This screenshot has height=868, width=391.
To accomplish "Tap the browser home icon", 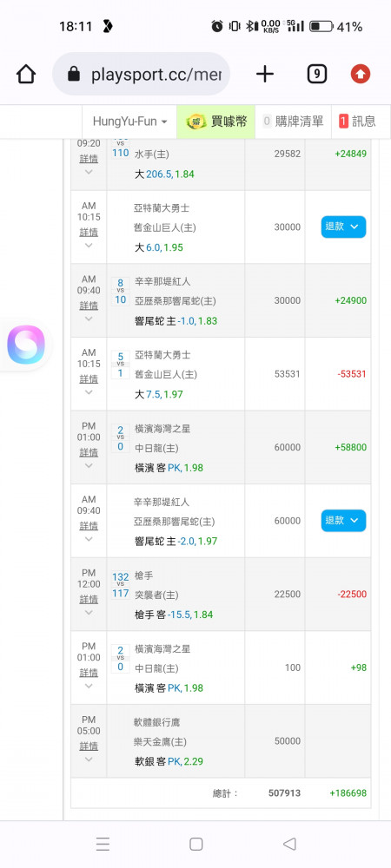I will tap(26, 74).
